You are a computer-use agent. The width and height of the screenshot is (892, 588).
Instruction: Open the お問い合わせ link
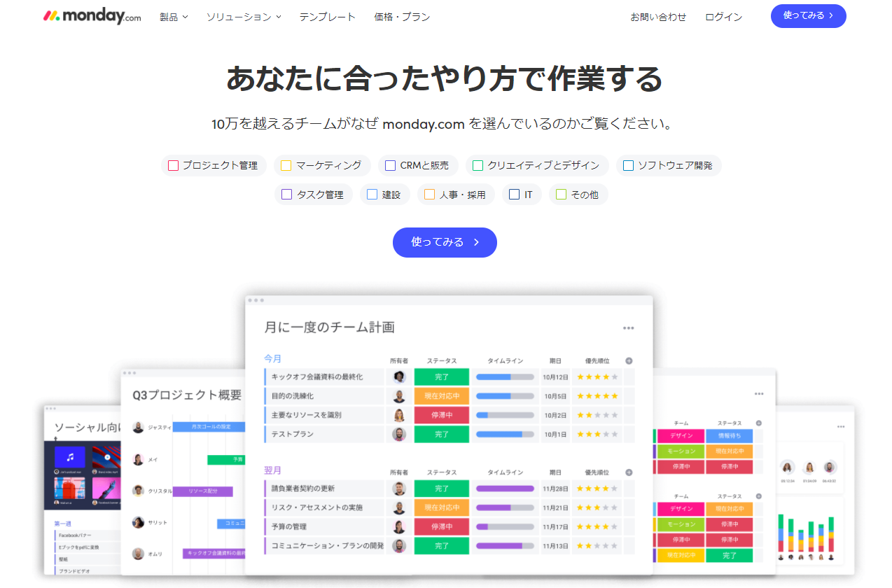(658, 17)
